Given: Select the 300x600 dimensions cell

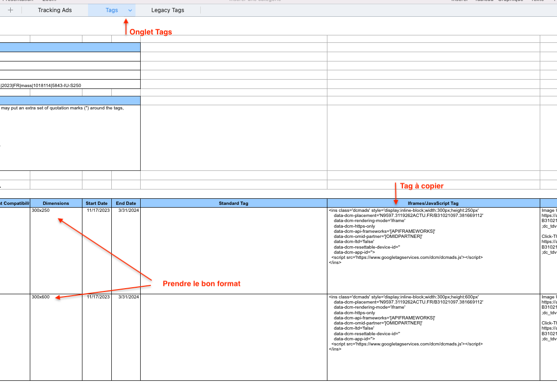Looking at the screenshot, I should (56, 338).
